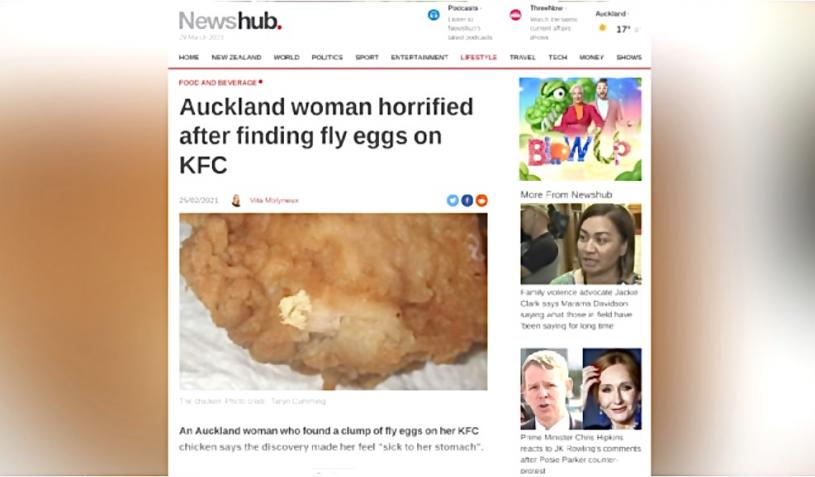Open the Auckland location dropdown
Viewport: 815px width, 477px height.
tap(612, 14)
